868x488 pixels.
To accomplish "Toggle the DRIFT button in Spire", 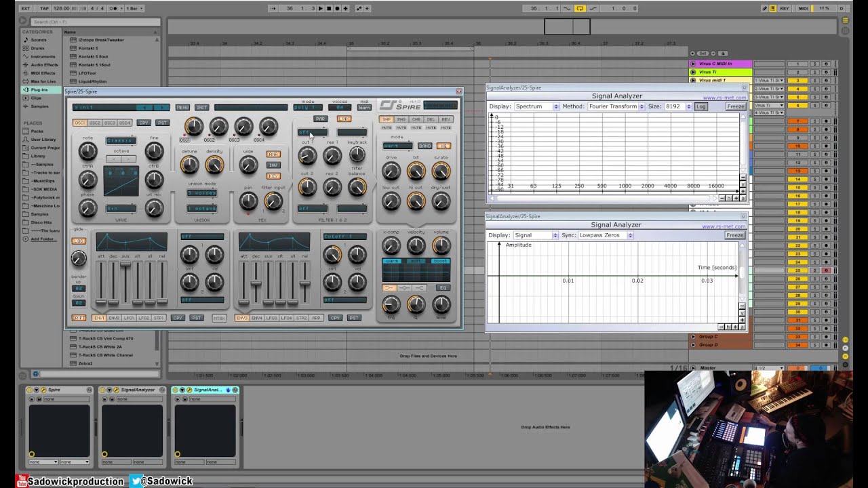I will click(x=79, y=318).
